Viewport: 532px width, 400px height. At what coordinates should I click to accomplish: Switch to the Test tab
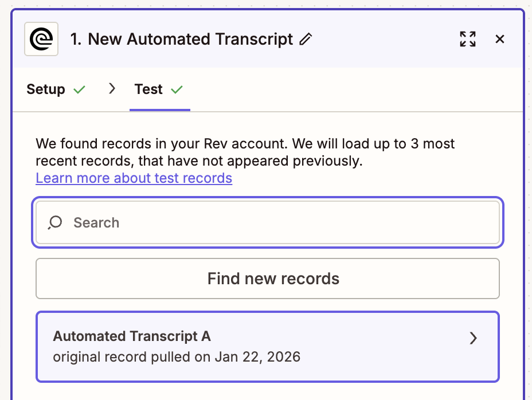(148, 89)
